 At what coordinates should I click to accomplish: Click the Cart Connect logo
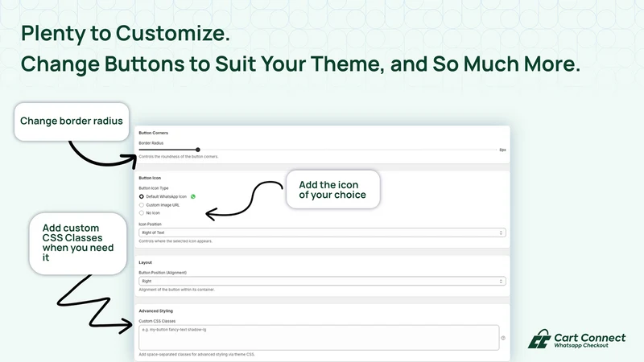(x=576, y=339)
